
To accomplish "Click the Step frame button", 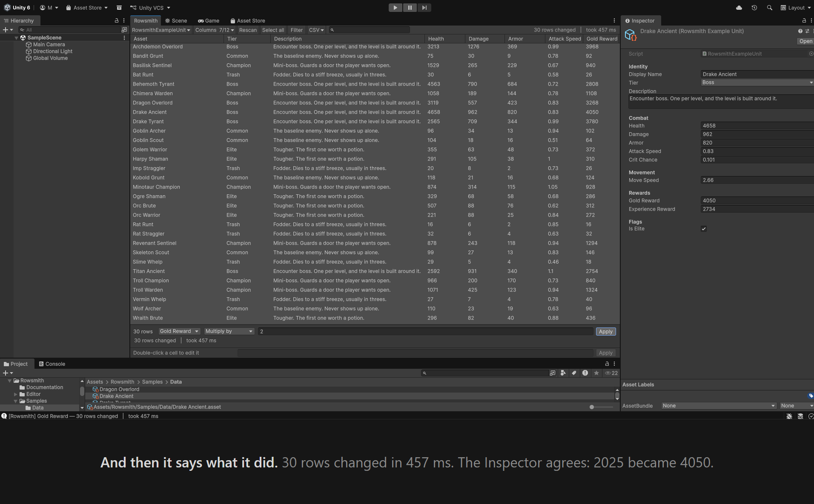I will 424,8.
